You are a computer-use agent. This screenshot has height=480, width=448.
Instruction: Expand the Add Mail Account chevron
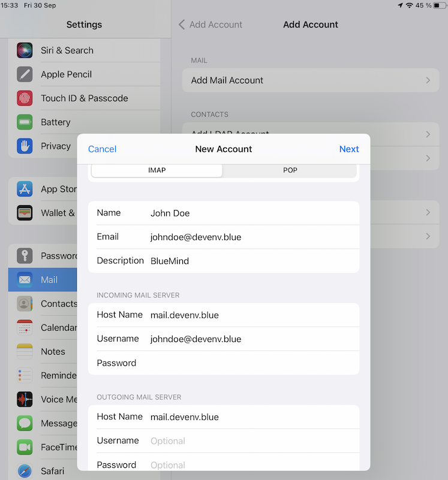tap(428, 80)
